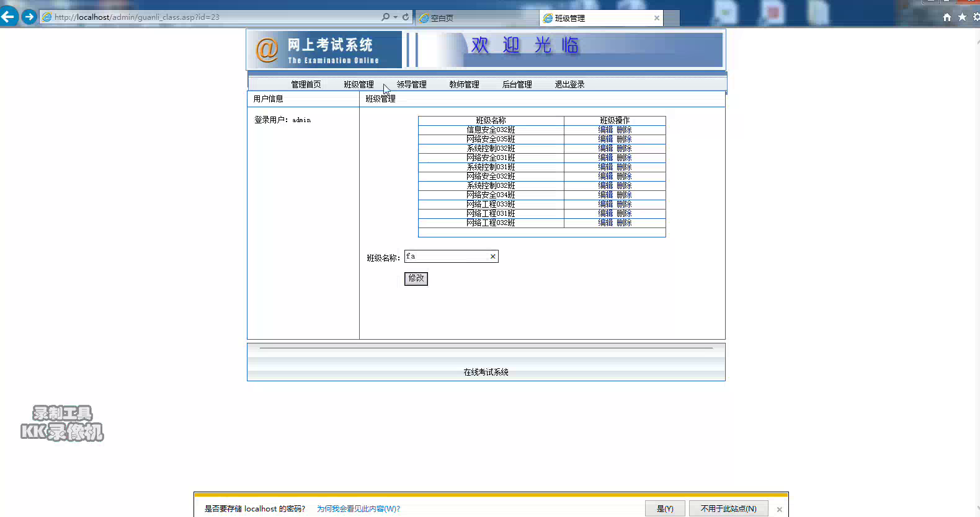Click 删除 for 网络安全031班
Viewport: 980px width, 517px height.
624,157
